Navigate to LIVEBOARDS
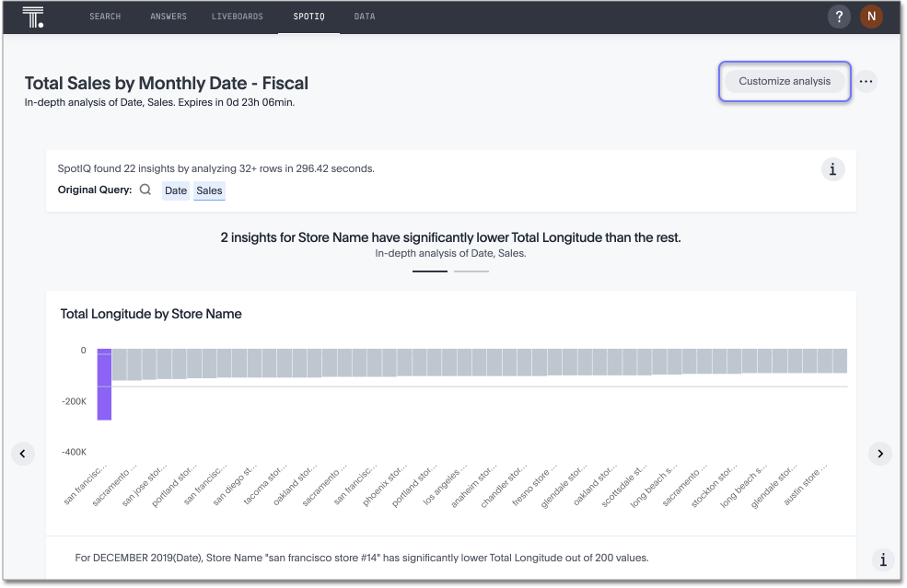The height and width of the screenshot is (588, 907). tap(237, 16)
